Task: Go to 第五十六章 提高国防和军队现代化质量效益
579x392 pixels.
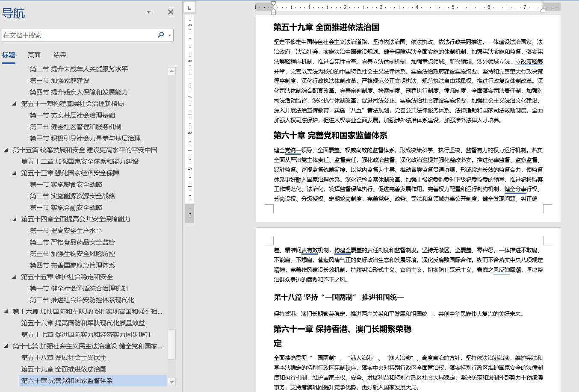Action: [x=83, y=323]
